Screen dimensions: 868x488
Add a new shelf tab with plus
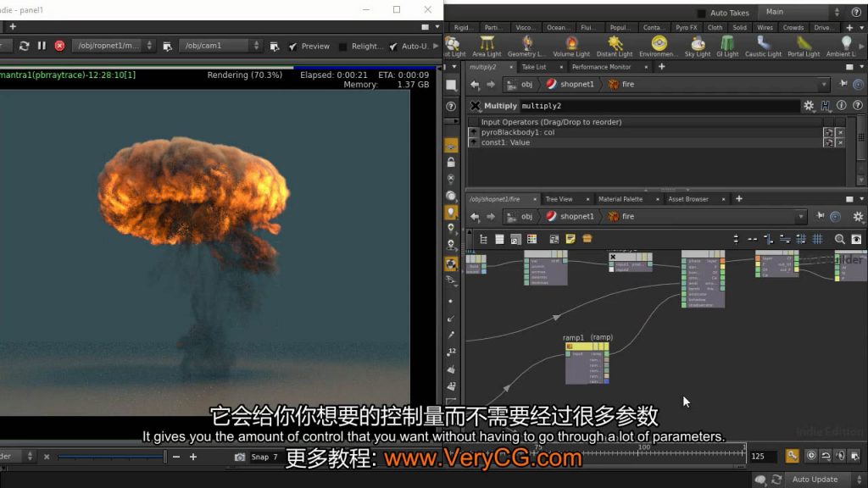pyautogui.click(x=849, y=28)
